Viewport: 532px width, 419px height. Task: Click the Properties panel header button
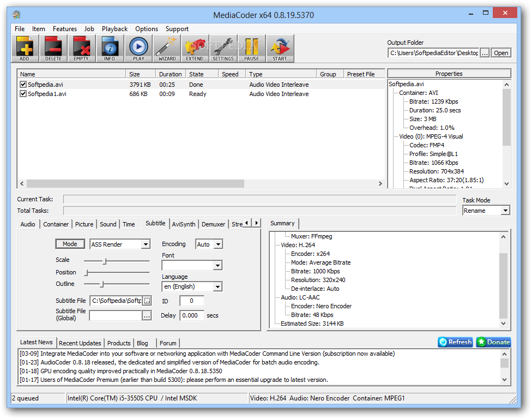pos(449,74)
